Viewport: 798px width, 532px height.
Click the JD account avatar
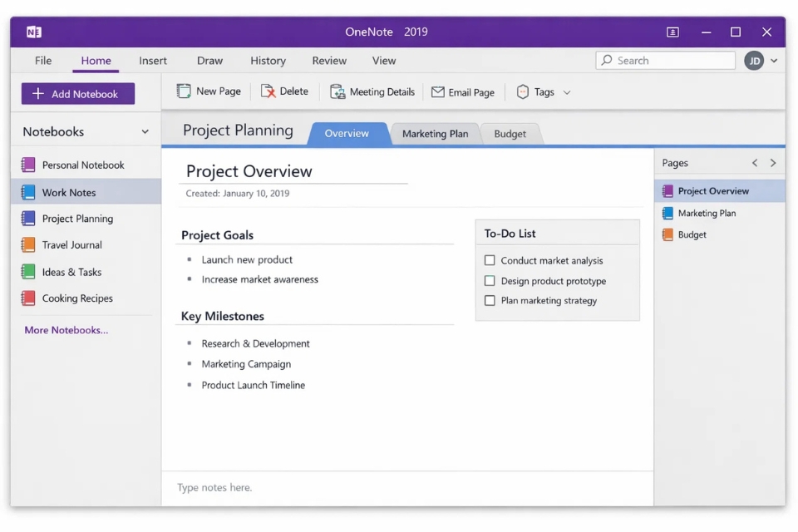pyautogui.click(x=754, y=61)
